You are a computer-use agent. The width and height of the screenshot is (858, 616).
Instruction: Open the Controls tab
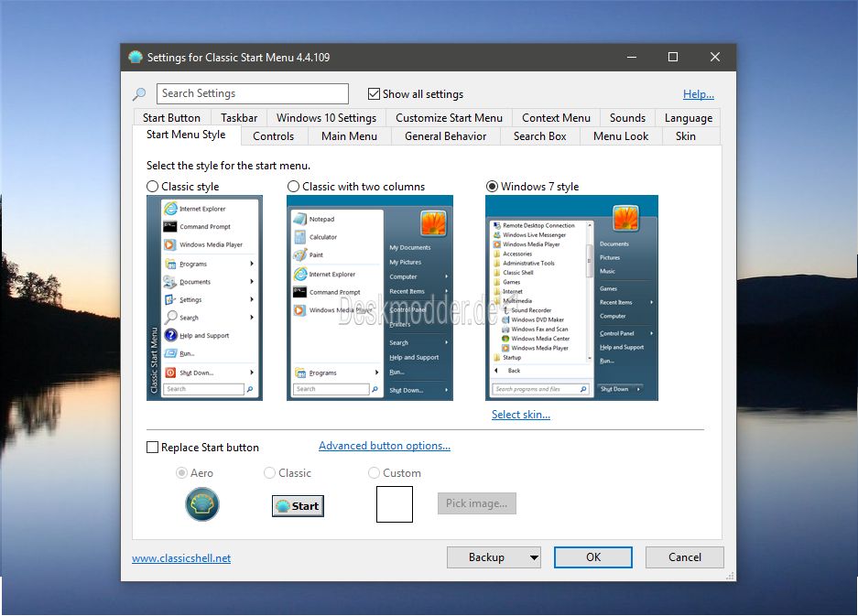tap(274, 136)
